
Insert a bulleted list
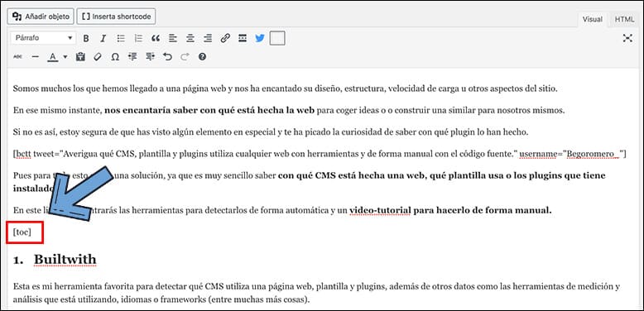click(x=121, y=39)
